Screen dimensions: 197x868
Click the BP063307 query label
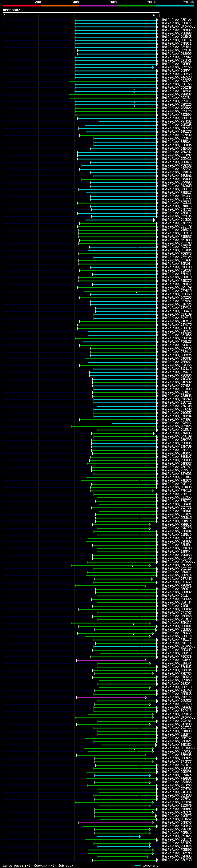point(11,10)
